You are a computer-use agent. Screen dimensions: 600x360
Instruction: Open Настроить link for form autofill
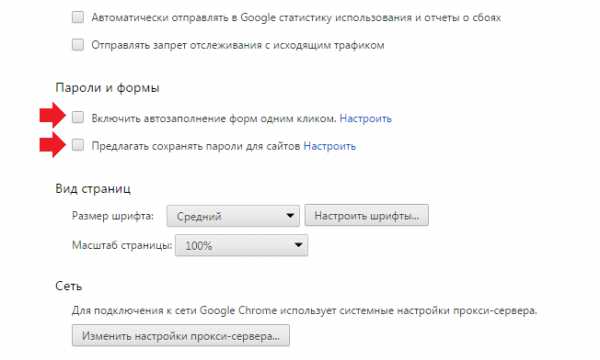[365, 119]
